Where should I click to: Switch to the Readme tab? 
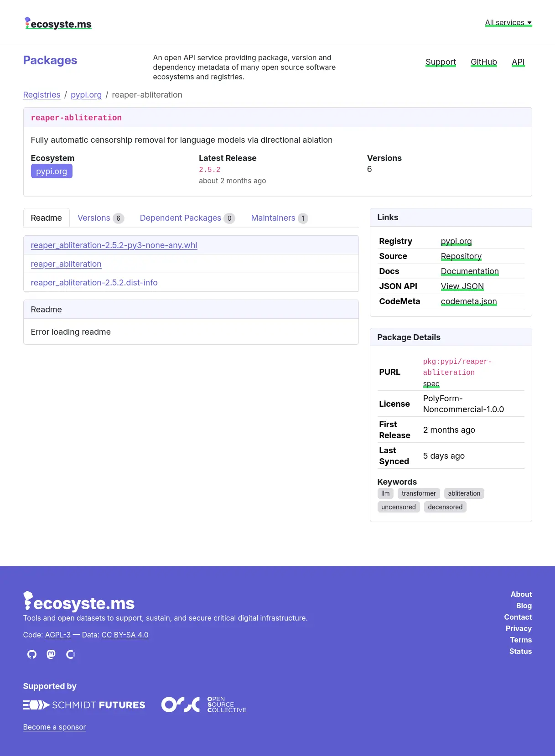[47, 218]
